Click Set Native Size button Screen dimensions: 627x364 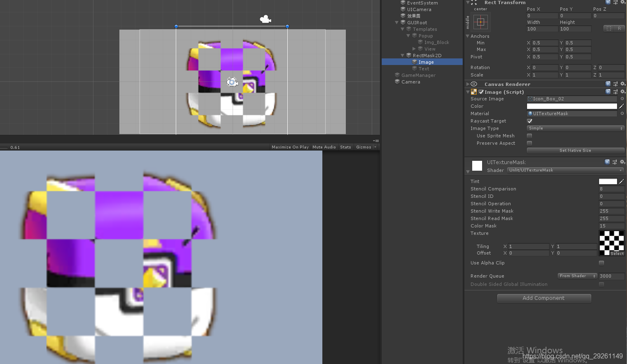coord(576,151)
